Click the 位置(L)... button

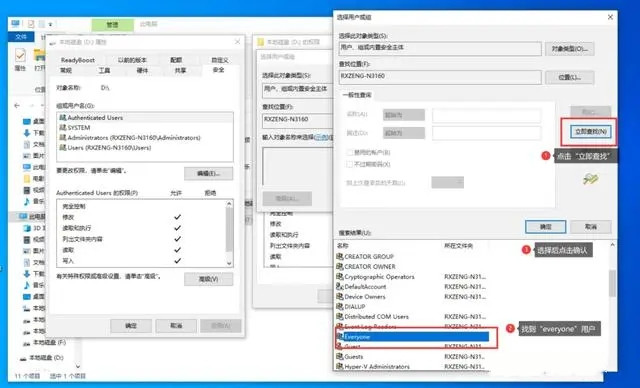(x=569, y=77)
